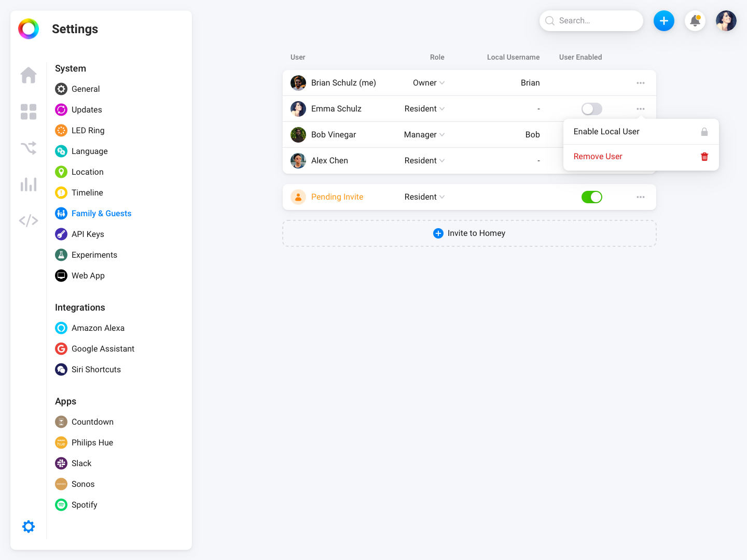The width and height of the screenshot is (747, 560).
Task: Disable the Pending Invite user toggle
Action: tap(592, 197)
